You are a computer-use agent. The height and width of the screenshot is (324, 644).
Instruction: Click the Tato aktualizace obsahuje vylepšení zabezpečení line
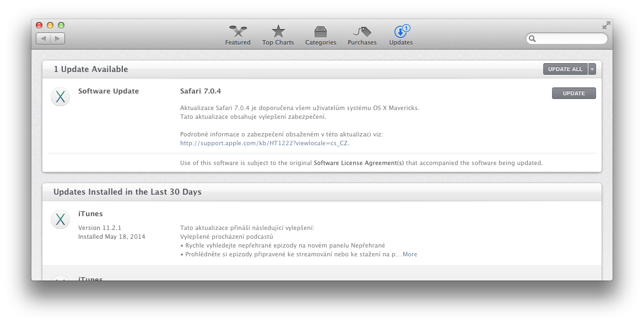tap(253, 117)
